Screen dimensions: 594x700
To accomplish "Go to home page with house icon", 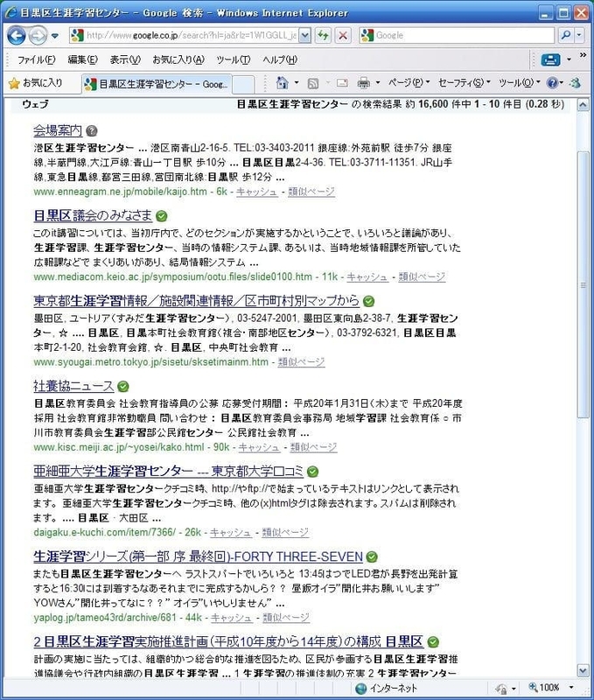I will pyautogui.click(x=283, y=82).
